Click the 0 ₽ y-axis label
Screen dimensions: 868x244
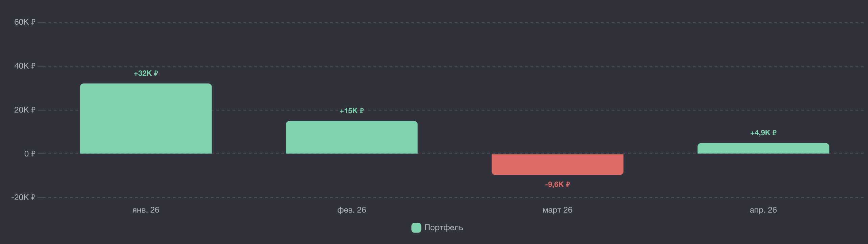[29, 154]
